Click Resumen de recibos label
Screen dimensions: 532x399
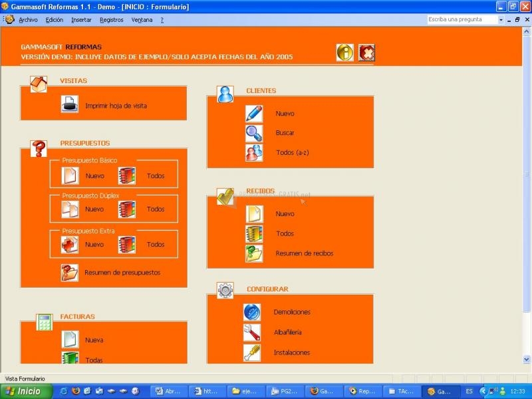tap(305, 253)
